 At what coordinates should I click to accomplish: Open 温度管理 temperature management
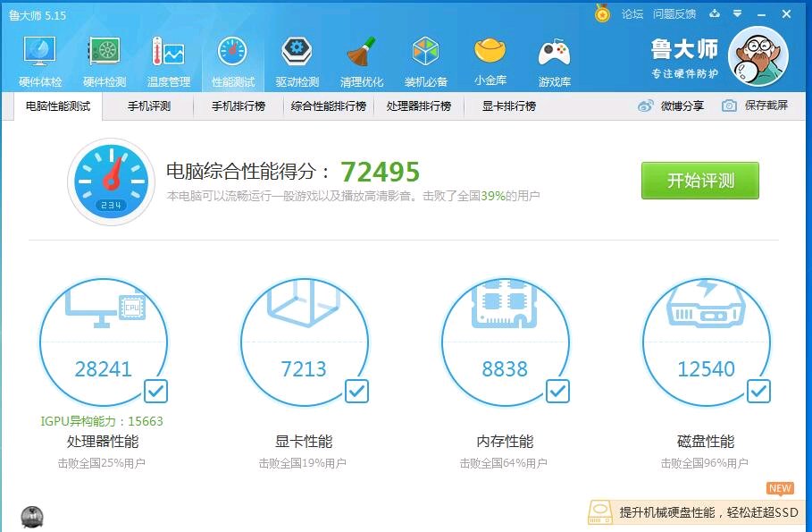click(x=168, y=63)
